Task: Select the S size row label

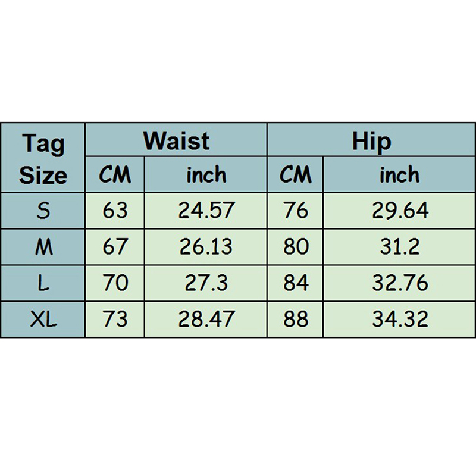Action: point(43,211)
